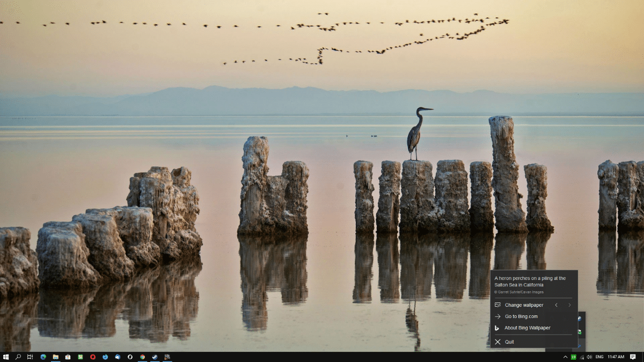644x362 pixels.
Task: Open About Bing Wallpaper
Action: (x=527, y=328)
